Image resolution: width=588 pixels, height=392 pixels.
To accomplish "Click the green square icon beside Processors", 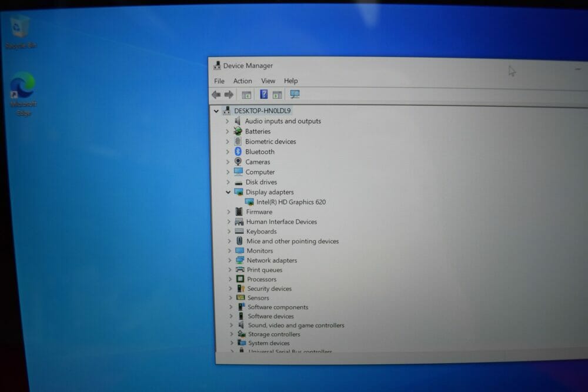I will pyautogui.click(x=240, y=279).
